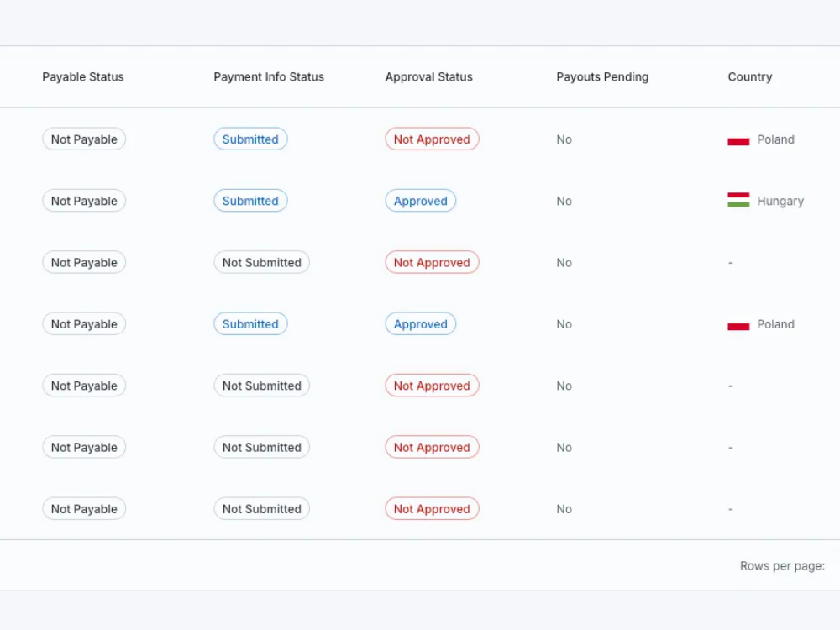The image size is (840, 630).
Task: Click the Submitted badge in the Hungary row
Action: (250, 201)
